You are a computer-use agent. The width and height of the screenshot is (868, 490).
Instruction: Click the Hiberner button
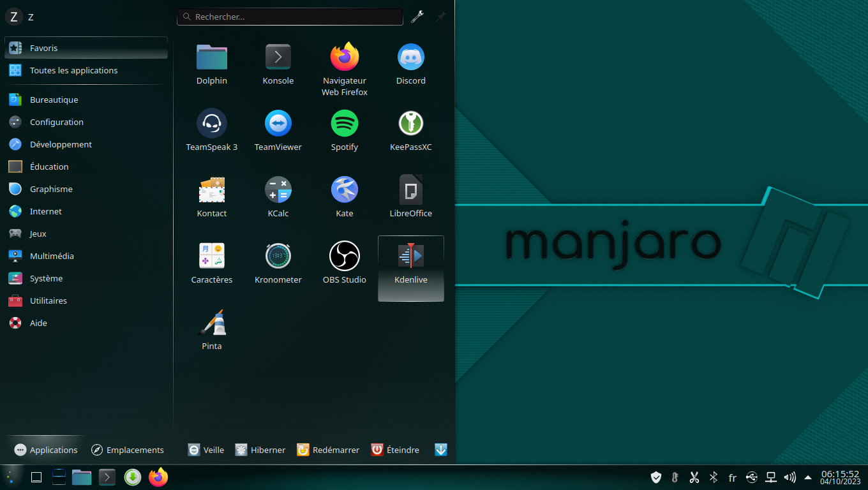pyautogui.click(x=260, y=450)
